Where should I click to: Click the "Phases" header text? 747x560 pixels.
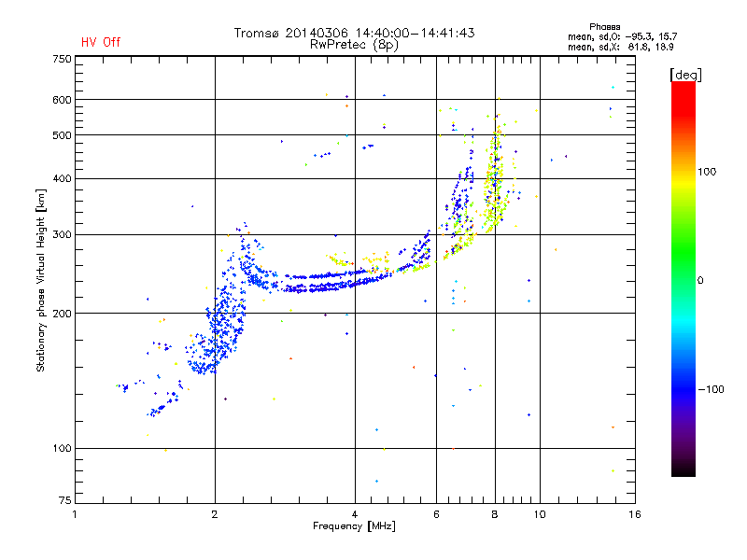point(604,27)
